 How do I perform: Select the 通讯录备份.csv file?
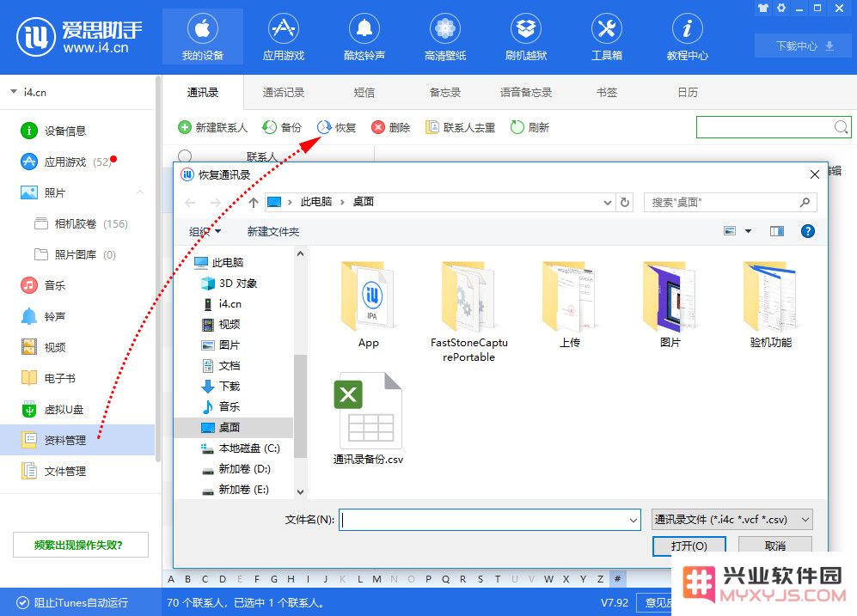point(368,419)
